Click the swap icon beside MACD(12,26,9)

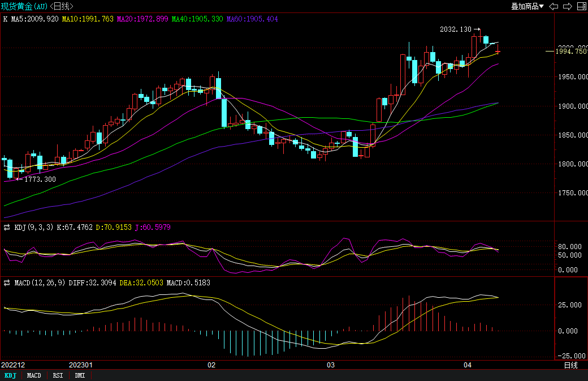[7, 282]
